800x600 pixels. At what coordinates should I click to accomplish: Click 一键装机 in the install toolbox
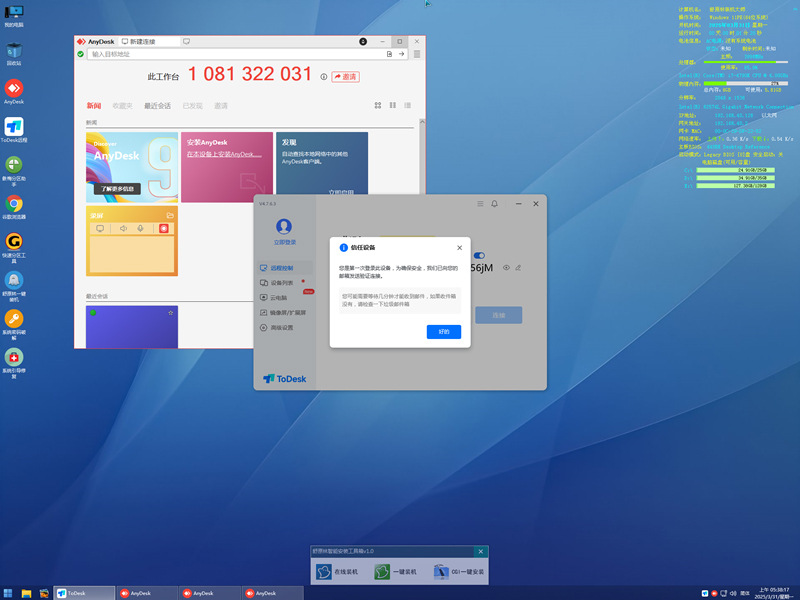396,572
